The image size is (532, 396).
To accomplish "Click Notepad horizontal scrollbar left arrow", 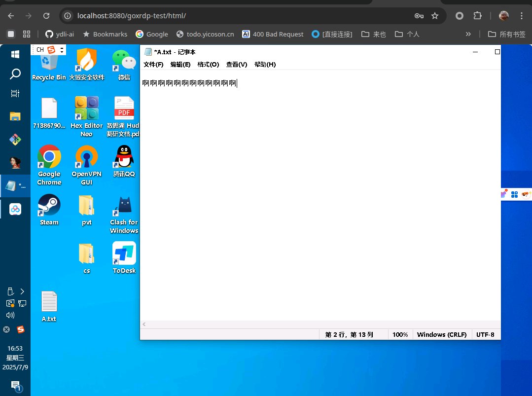I will pos(144,324).
